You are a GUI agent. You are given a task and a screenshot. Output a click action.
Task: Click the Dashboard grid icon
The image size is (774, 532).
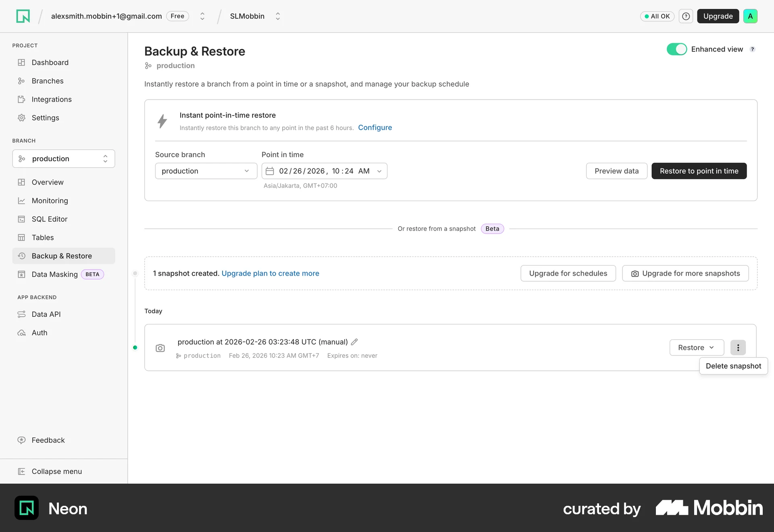[21, 62]
